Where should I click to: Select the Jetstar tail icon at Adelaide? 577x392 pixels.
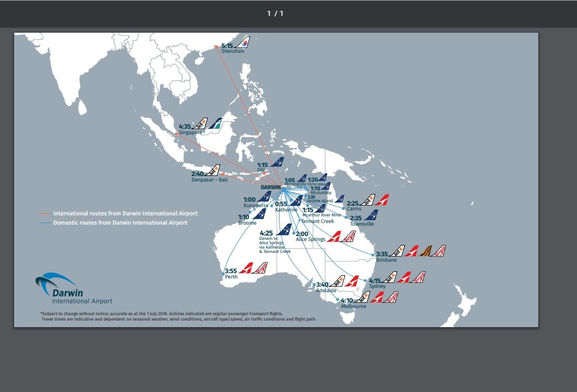pyautogui.click(x=338, y=281)
